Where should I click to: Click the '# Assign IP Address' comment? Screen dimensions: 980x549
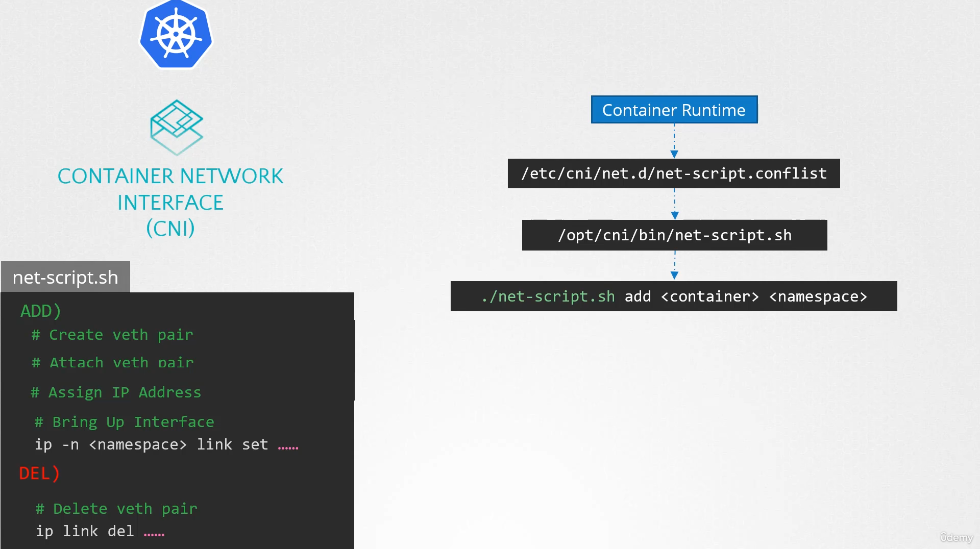116,392
